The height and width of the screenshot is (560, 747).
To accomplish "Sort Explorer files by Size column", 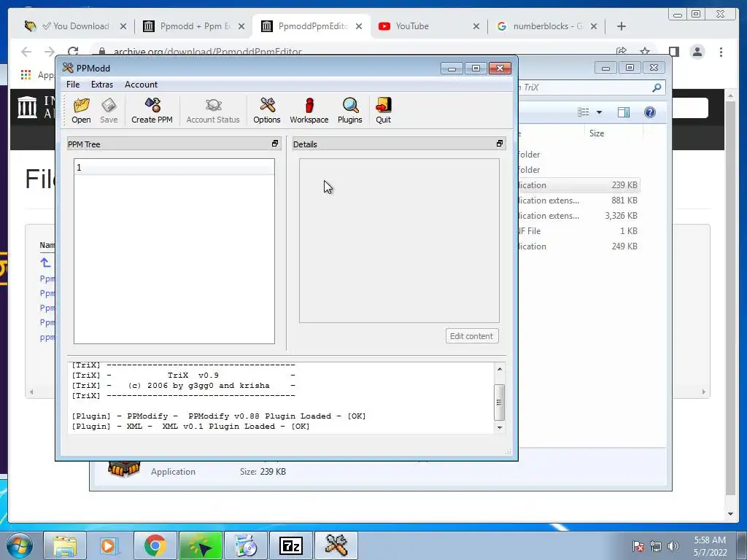I will tap(597, 133).
